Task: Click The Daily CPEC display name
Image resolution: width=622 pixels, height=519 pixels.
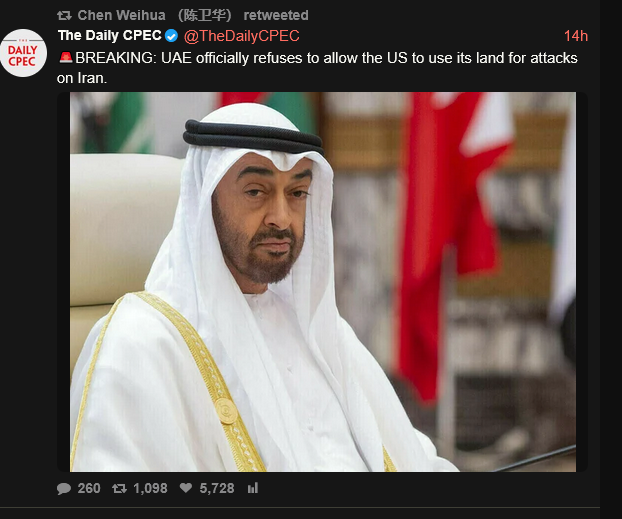Action: point(109,36)
